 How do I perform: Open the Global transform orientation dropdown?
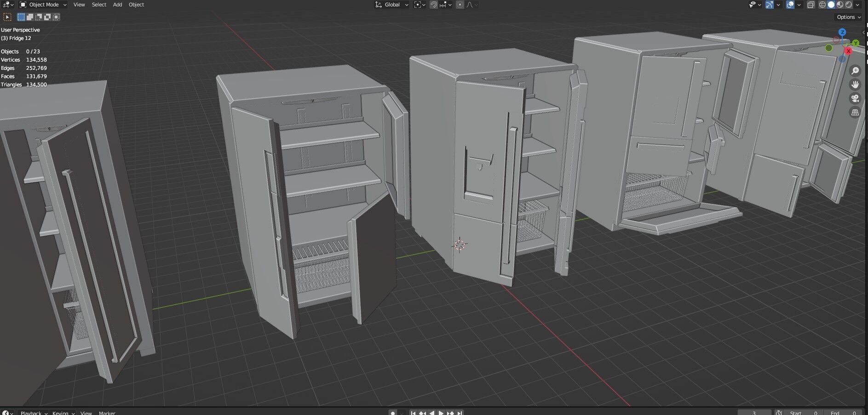click(392, 5)
